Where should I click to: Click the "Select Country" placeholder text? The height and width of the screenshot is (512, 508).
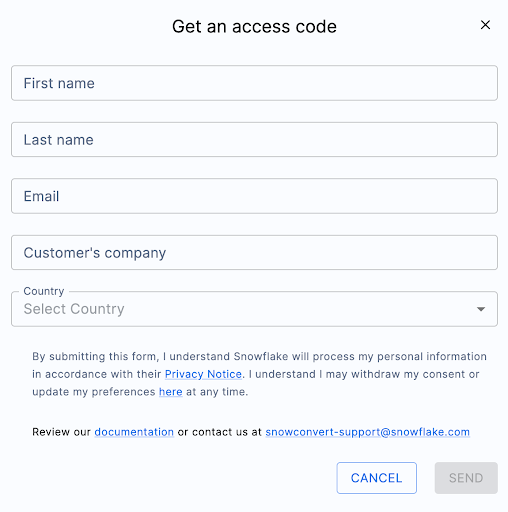pyautogui.click(x=74, y=309)
